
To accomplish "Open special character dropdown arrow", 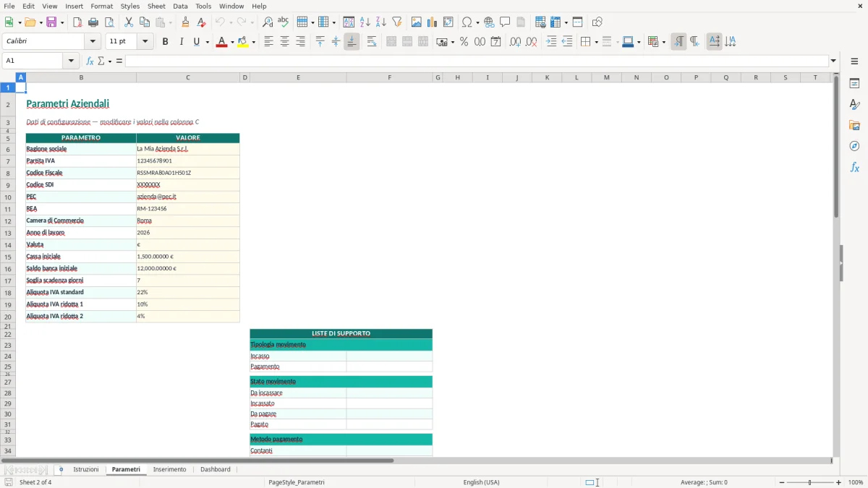I will click(x=478, y=22).
